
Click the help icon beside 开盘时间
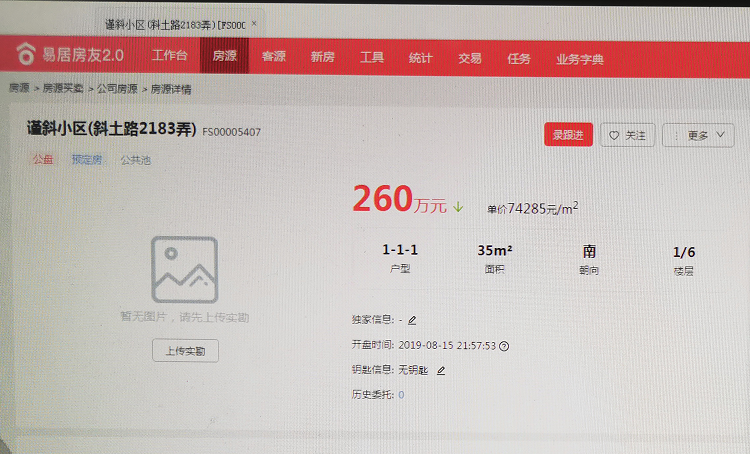click(504, 346)
